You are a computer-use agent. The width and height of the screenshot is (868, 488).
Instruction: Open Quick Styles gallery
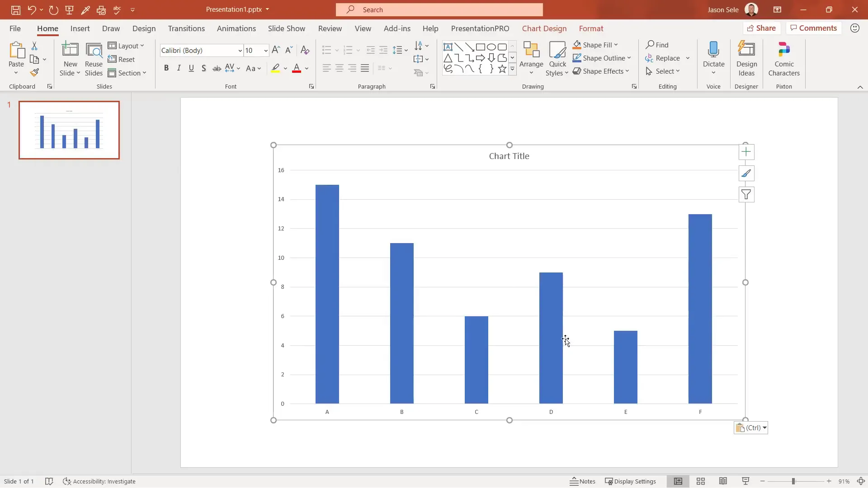pyautogui.click(x=557, y=59)
